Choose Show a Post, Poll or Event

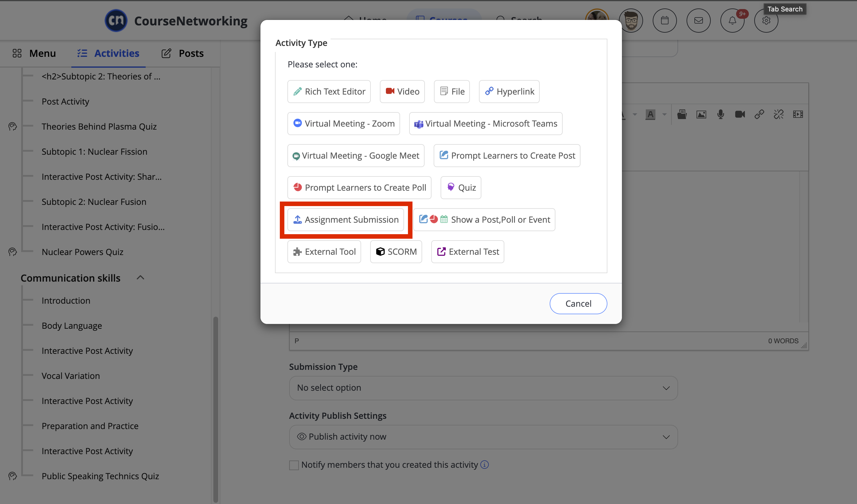pyautogui.click(x=484, y=219)
